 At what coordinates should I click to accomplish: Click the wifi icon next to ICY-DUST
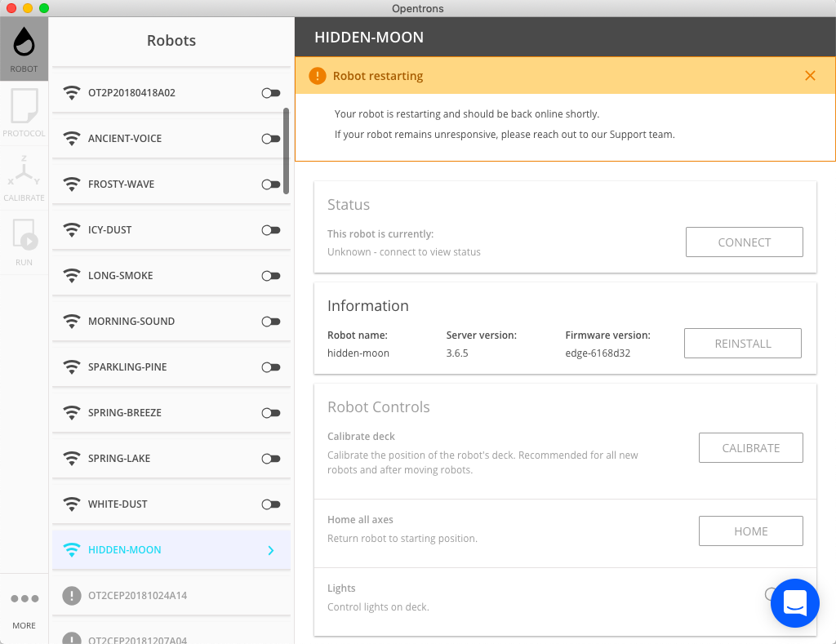tap(72, 230)
